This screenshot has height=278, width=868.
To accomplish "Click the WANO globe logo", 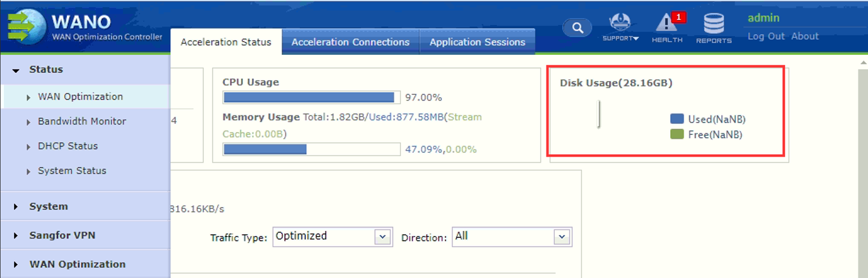I will coord(25,26).
